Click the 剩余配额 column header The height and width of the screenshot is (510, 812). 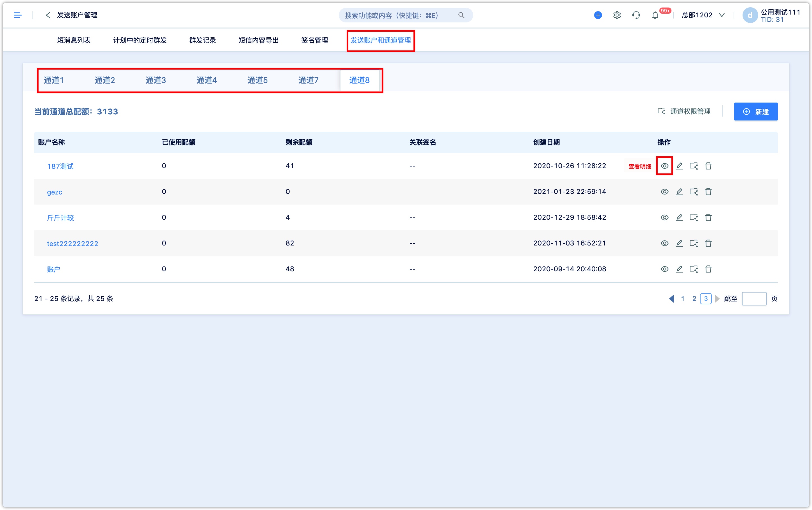(x=299, y=142)
